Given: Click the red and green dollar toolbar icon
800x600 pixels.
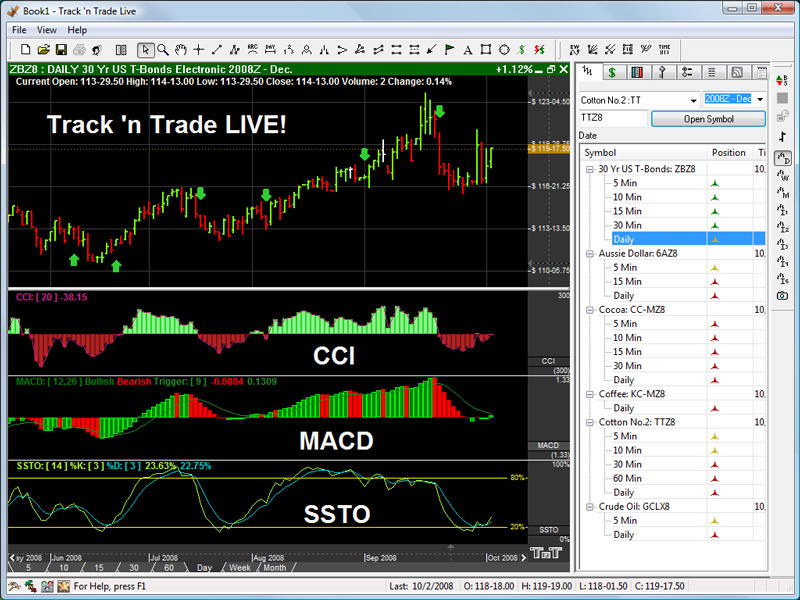Looking at the screenshot, I should (540, 49).
